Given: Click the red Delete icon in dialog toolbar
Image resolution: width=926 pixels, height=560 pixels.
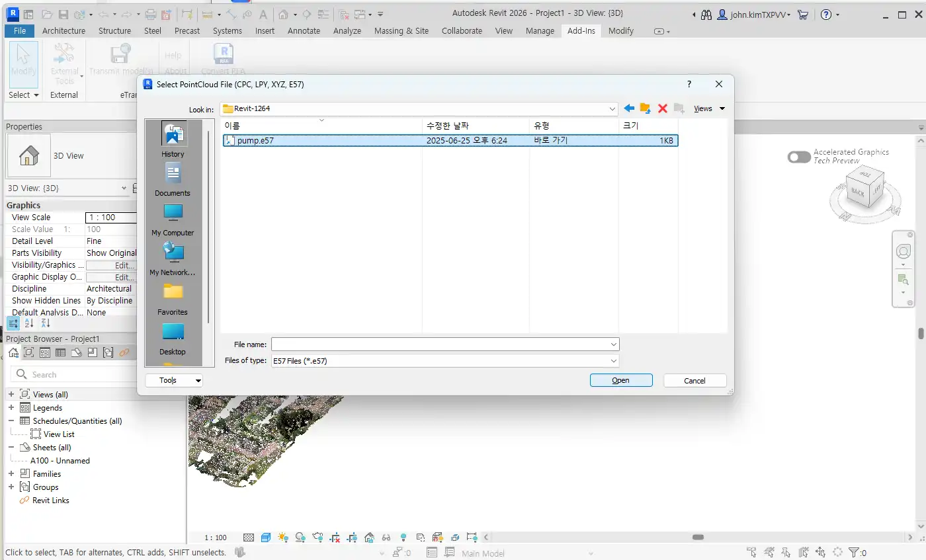Looking at the screenshot, I should [662, 108].
